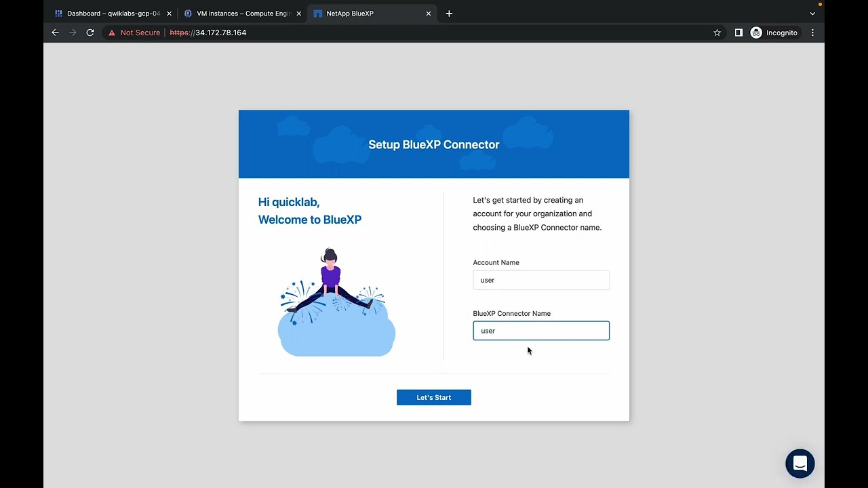868x488 pixels.
Task: Click the 'Not Secure' label text
Action: pyautogui.click(x=140, y=33)
